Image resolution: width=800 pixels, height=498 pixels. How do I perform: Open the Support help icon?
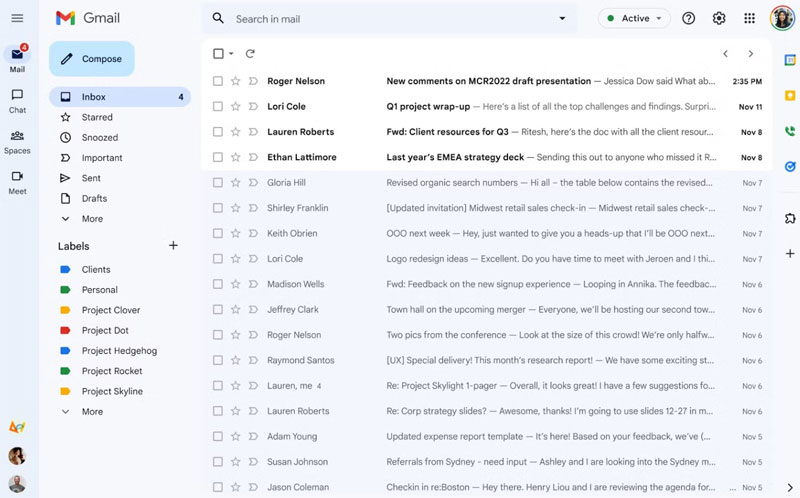tap(688, 18)
